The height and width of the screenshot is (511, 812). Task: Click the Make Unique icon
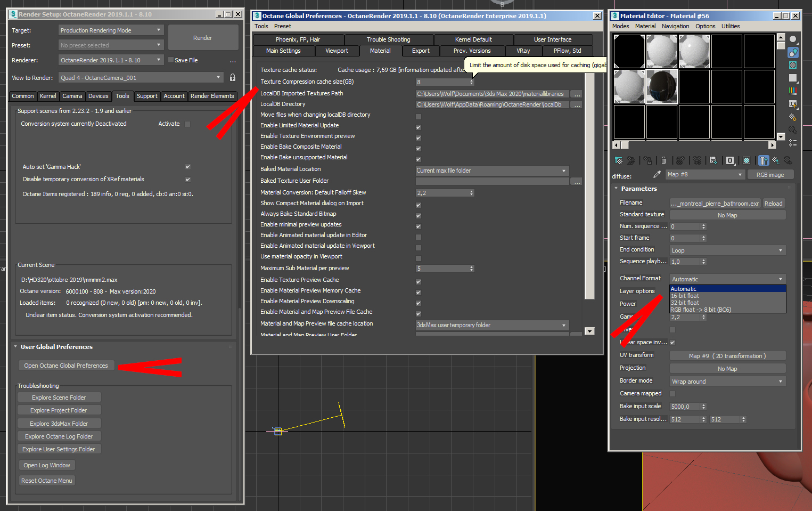point(697,160)
